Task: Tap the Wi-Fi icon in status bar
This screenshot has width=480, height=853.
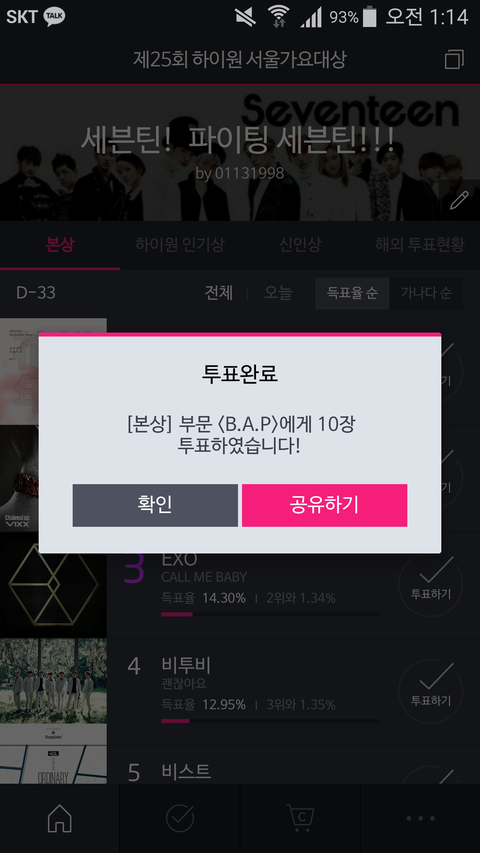Action: tap(278, 17)
